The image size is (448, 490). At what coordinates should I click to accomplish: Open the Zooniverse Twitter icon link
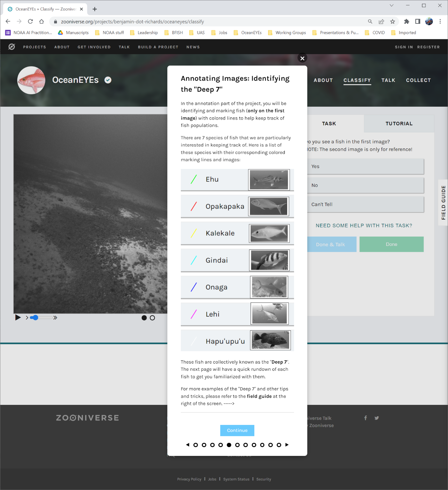[377, 418]
